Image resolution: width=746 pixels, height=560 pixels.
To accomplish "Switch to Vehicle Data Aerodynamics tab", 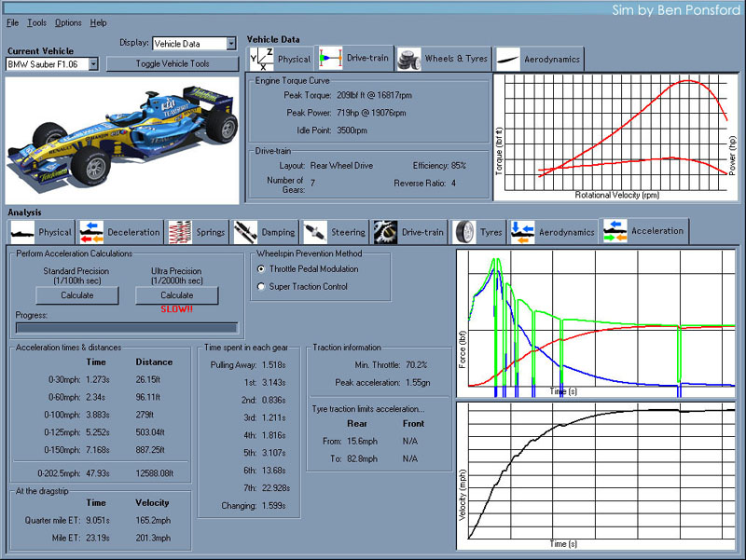I will 539,60.
